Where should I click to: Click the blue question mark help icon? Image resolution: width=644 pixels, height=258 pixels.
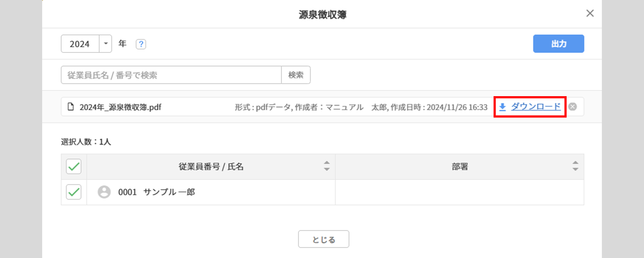click(x=141, y=44)
